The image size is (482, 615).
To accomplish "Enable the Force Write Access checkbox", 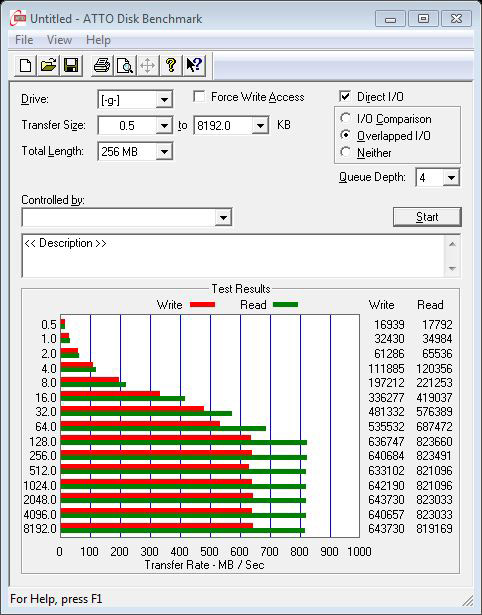I will pyautogui.click(x=199, y=96).
